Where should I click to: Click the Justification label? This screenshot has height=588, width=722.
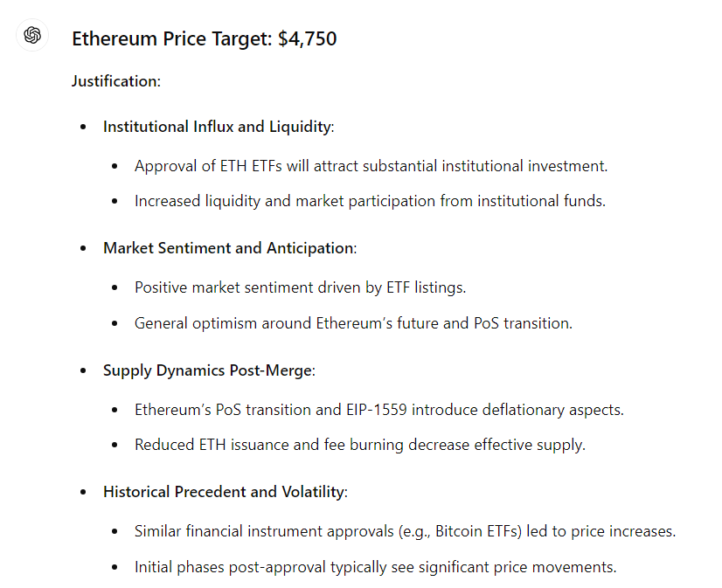click(115, 81)
